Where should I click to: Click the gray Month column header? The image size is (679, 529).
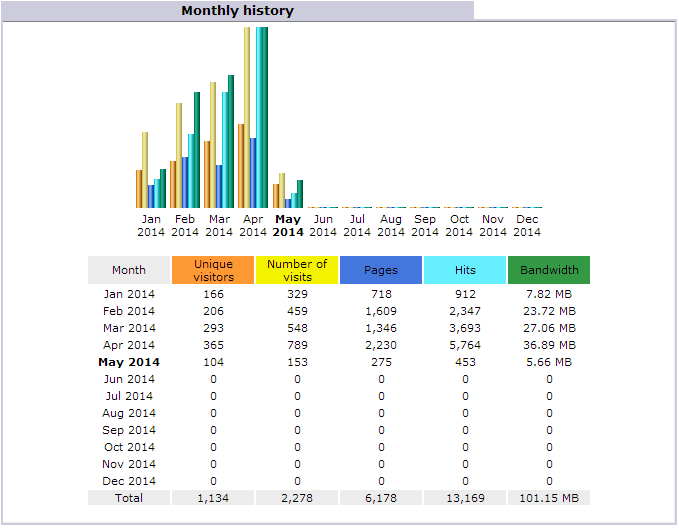coord(129,270)
